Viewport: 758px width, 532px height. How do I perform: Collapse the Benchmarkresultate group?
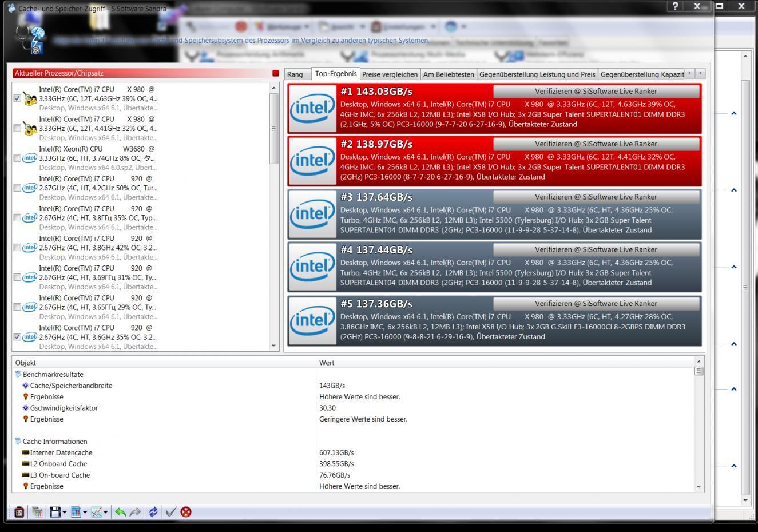coord(18,375)
